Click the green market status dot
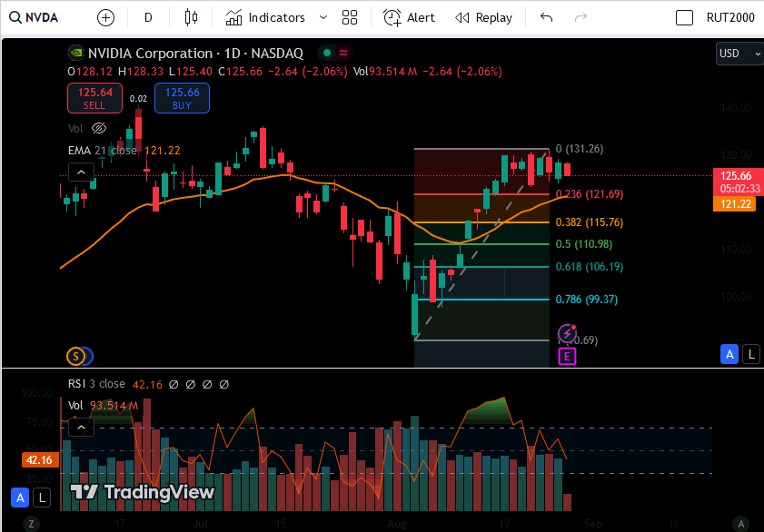This screenshot has width=764, height=532. pyautogui.click(x=327, y=53)
